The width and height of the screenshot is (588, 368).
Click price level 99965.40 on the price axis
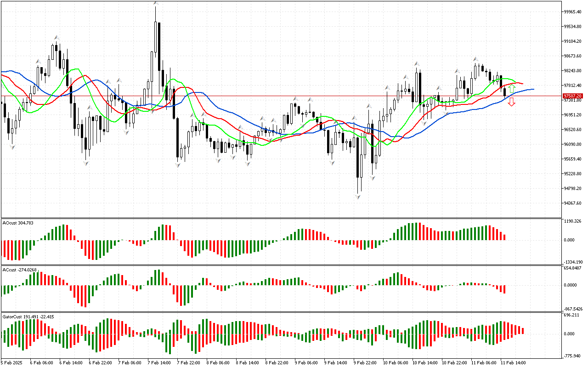[x=572, y=12]
